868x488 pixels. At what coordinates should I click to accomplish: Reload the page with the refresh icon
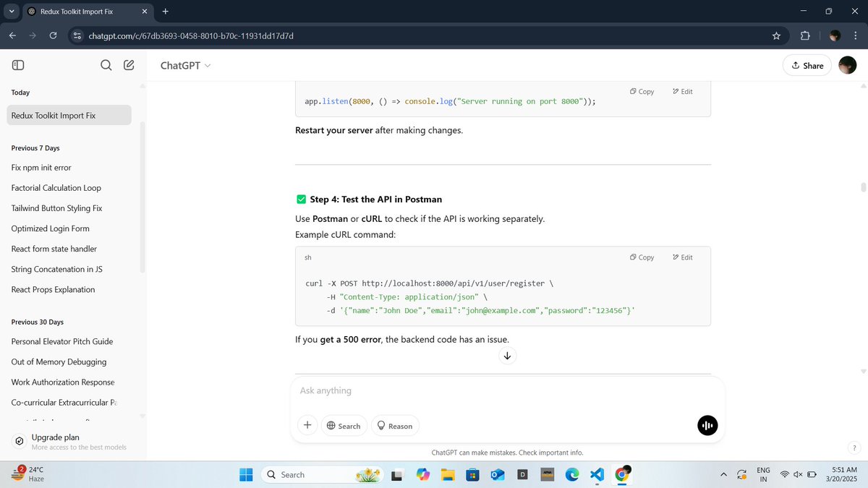(x=53, y=35)
